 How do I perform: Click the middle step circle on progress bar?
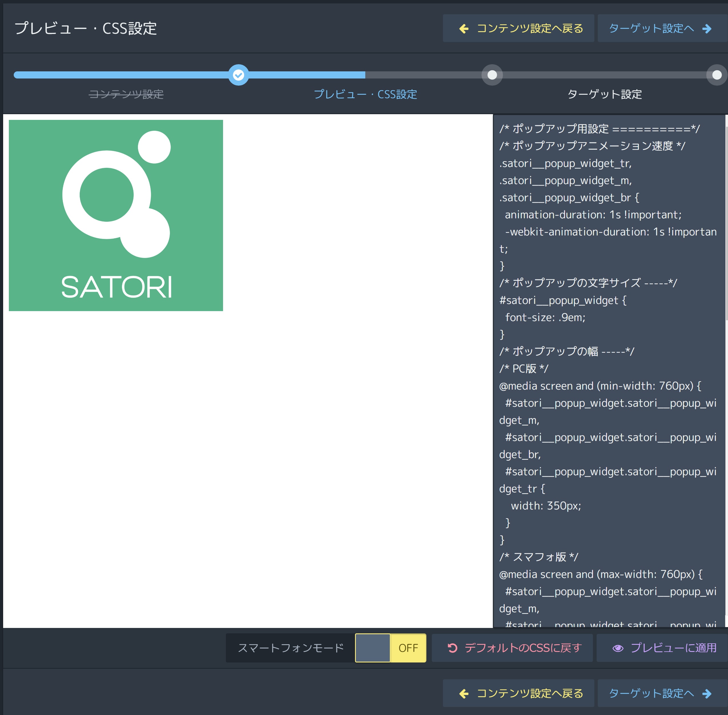tap(492, 75)
